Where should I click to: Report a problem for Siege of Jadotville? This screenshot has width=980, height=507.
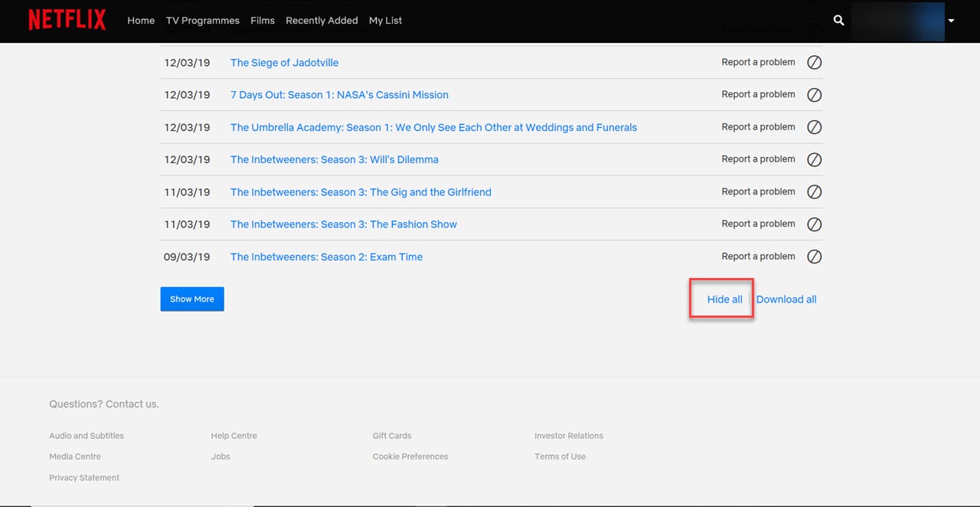click(758, 62)
